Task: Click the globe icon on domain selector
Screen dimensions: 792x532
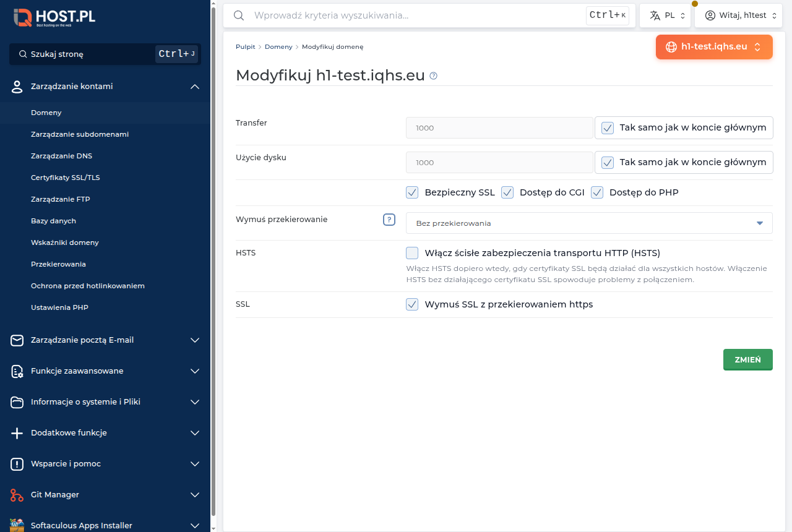Action: (671, 46)
